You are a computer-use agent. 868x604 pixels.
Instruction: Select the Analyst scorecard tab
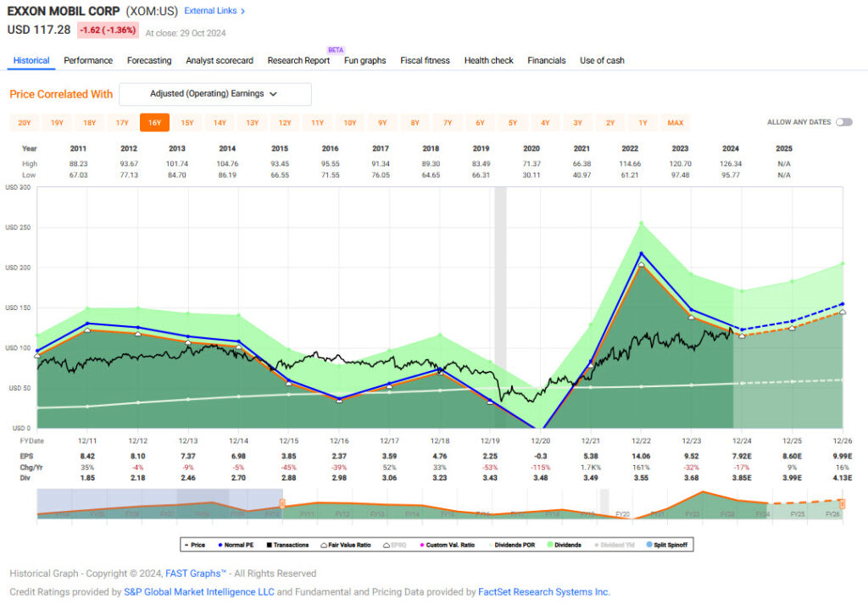[x=220, y=60]
